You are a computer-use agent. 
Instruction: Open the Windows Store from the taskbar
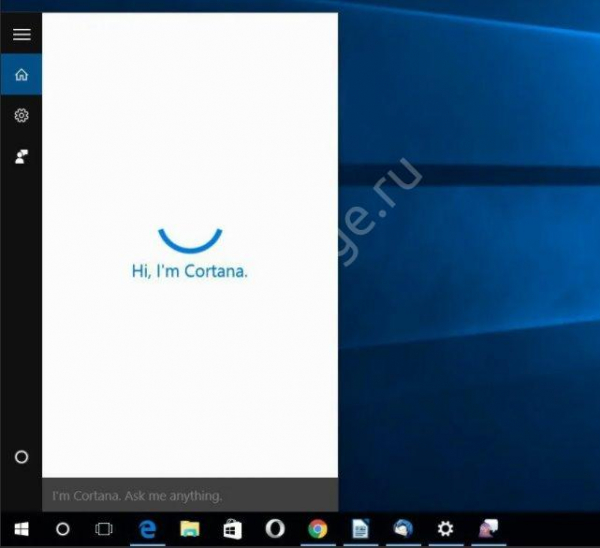click(x=232, y=529)
